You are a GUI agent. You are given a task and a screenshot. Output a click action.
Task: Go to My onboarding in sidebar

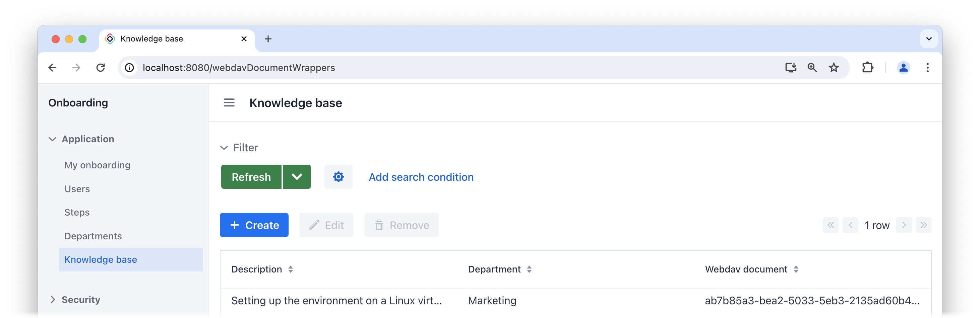click(97, 165)
